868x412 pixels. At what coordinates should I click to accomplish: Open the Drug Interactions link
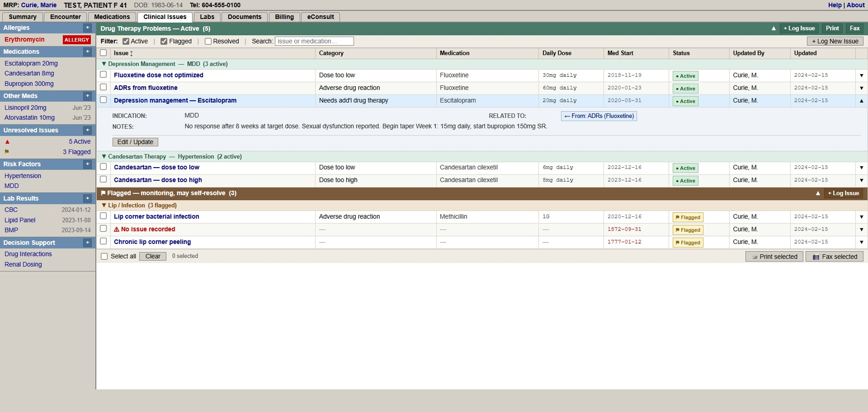pyautogui.click(x=28, y=254)
